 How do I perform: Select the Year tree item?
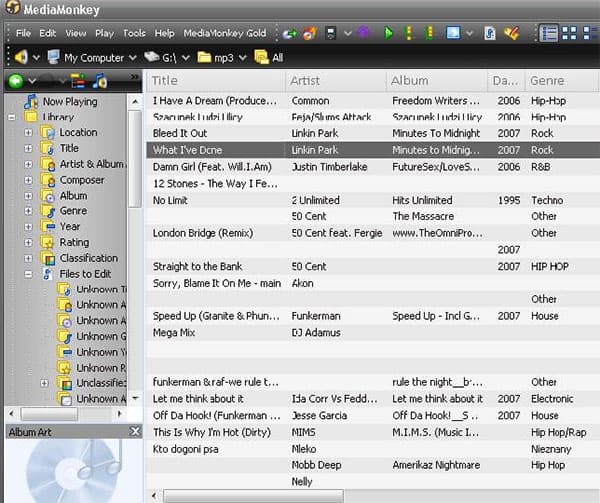click(70, 226)
